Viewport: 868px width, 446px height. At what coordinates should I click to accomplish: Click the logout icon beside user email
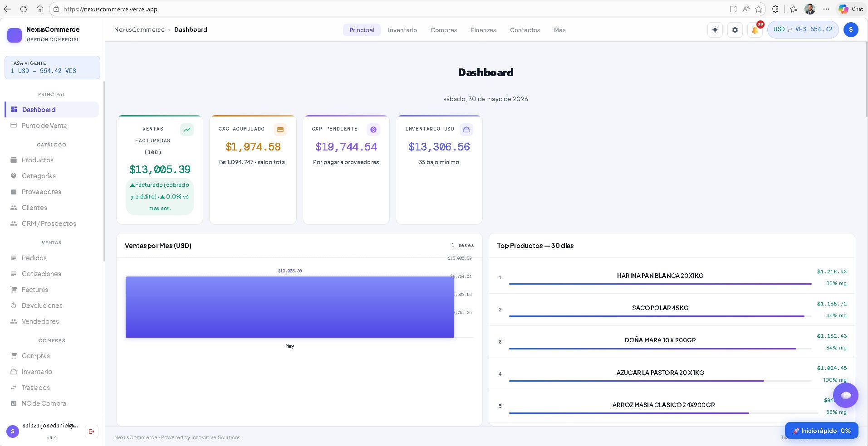(x=92, y=431)
